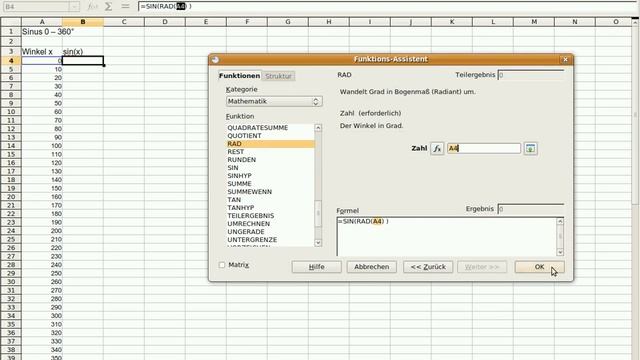
Task: Select column header D
Action: (x=165, y=22)
